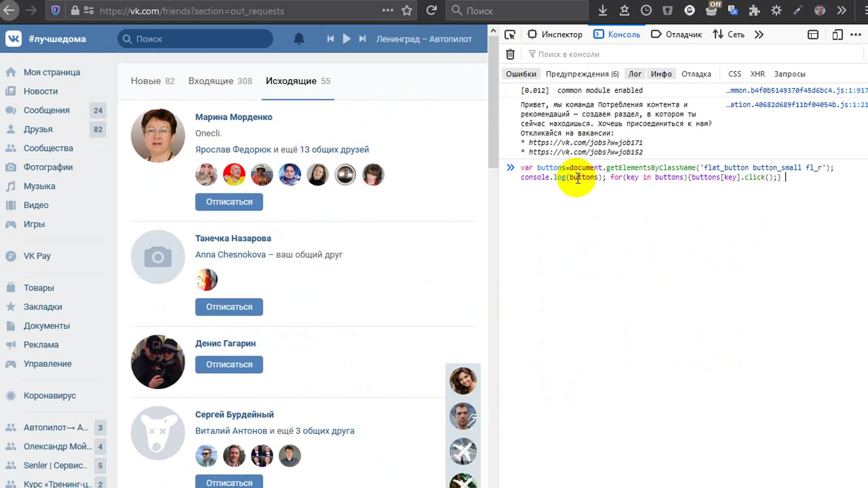Unsubscribe from Танечка Назарова
The height and width of the screenshot is (488, 868).
pos(229,307)
